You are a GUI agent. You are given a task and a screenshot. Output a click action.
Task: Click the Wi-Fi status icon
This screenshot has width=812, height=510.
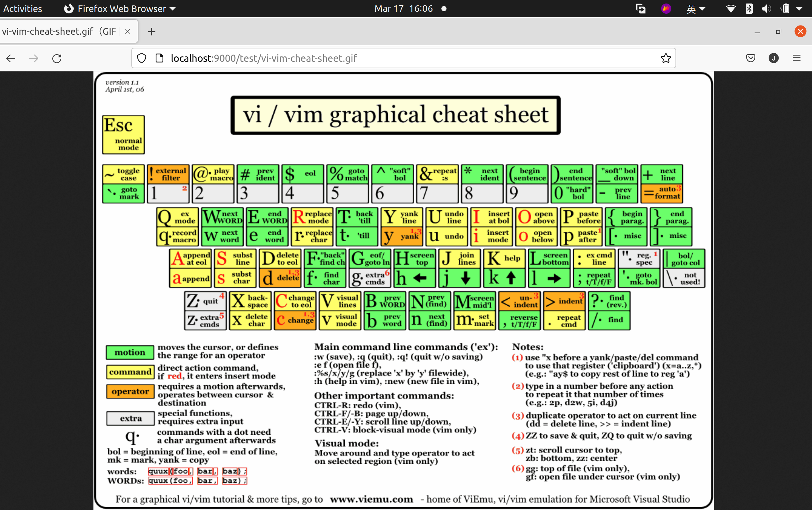click(x=731, y=9)
